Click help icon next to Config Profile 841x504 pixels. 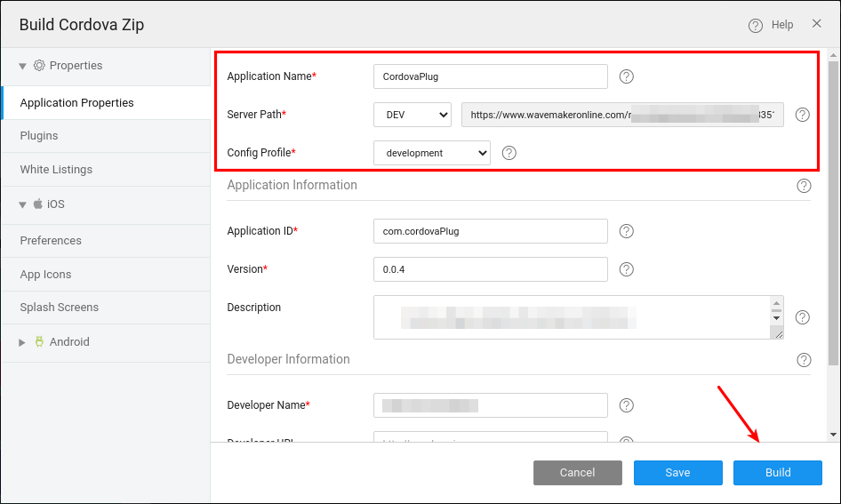point(509,153)
